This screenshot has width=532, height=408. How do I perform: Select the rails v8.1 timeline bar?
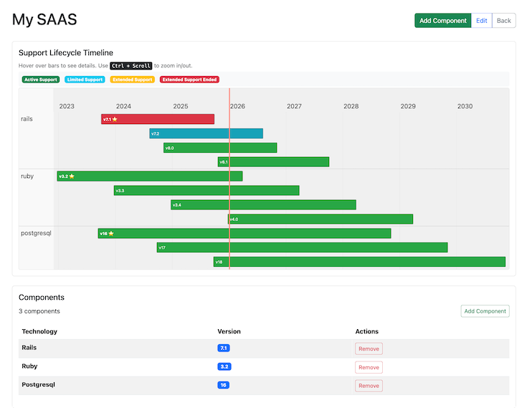click(273, 162)
